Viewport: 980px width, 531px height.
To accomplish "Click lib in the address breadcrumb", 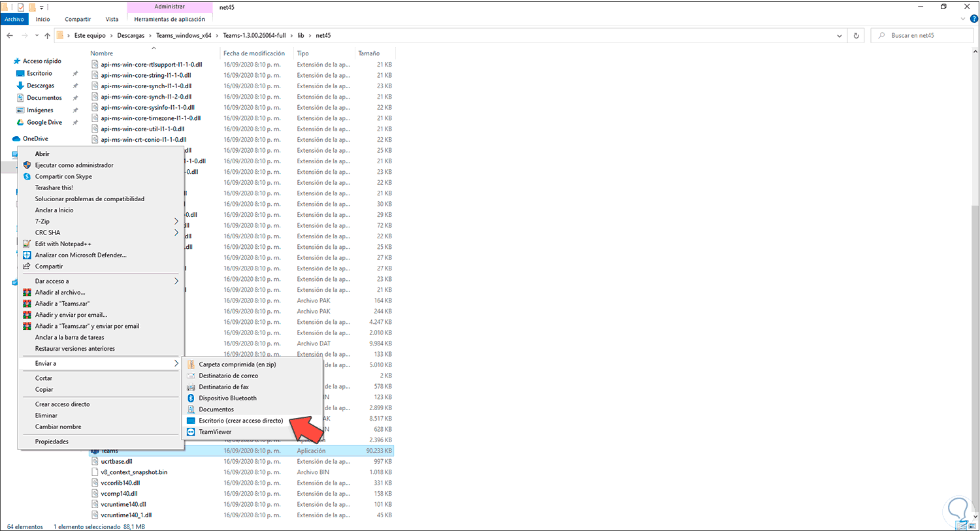I will coord(301,36).
